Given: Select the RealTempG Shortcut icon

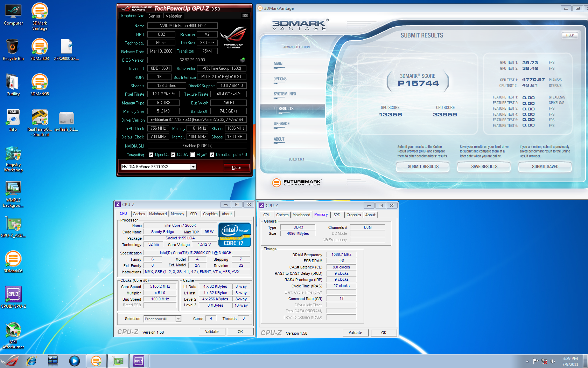Looking at the screenshot, I should (x=40, y=123).
